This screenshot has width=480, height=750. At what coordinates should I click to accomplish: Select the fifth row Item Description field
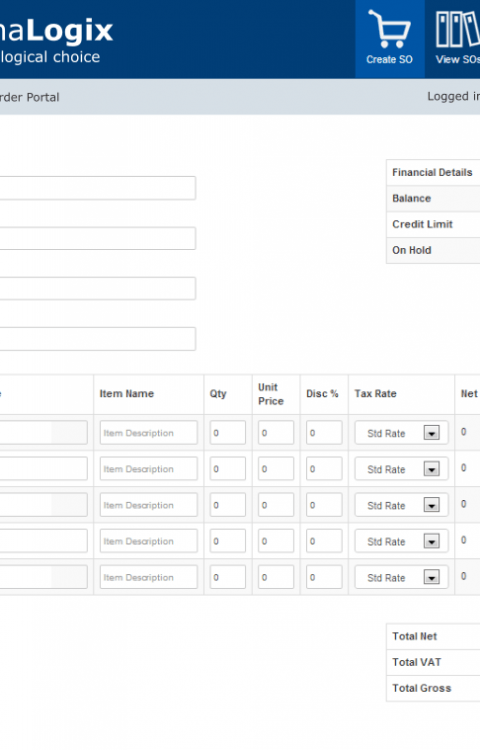pos(148,577)
